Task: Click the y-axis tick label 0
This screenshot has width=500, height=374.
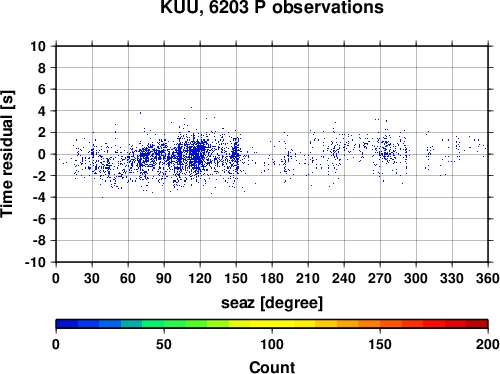Action: click(42, 154)
